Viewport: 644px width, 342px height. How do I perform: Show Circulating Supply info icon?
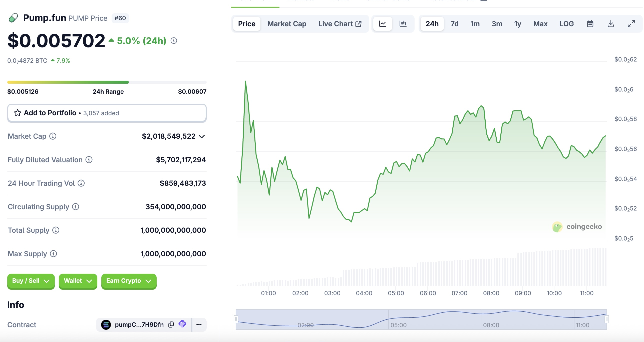tap(76, 206)
